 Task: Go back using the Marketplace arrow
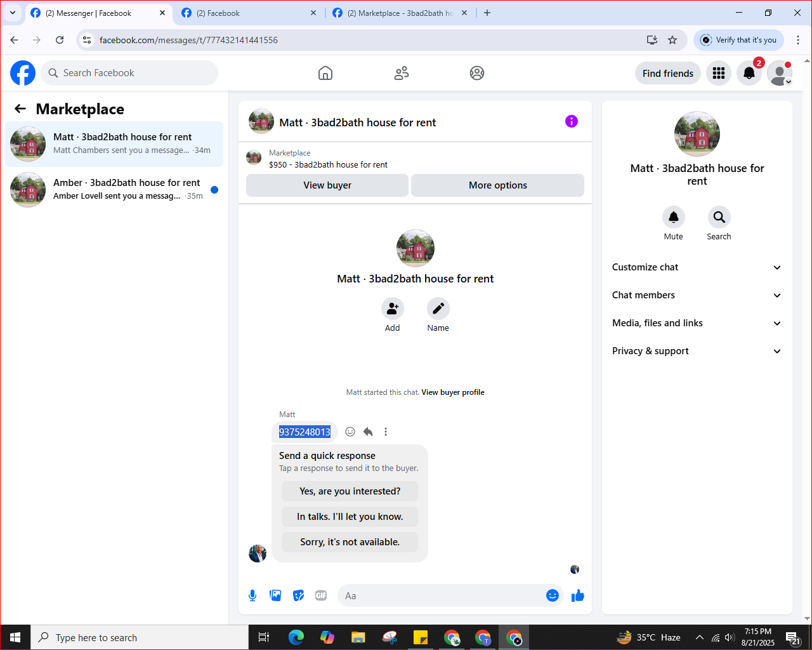[x=20, y=109]
